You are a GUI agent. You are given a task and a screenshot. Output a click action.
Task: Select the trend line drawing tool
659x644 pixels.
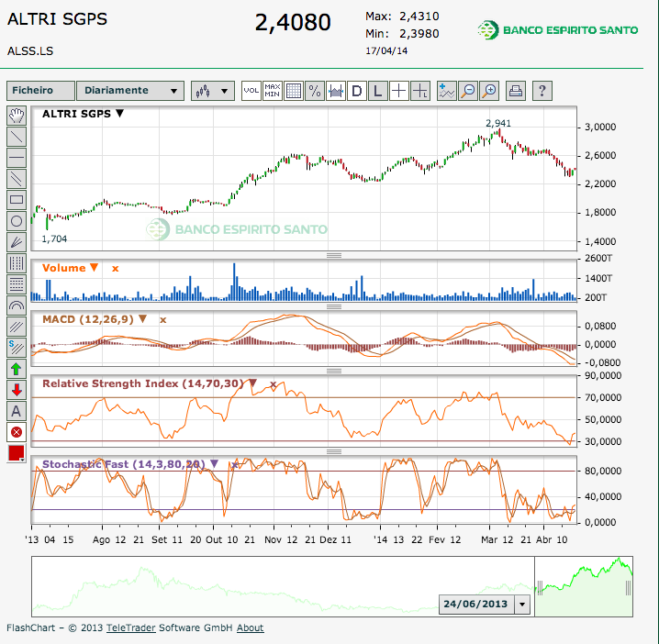(x=17, y=137)
